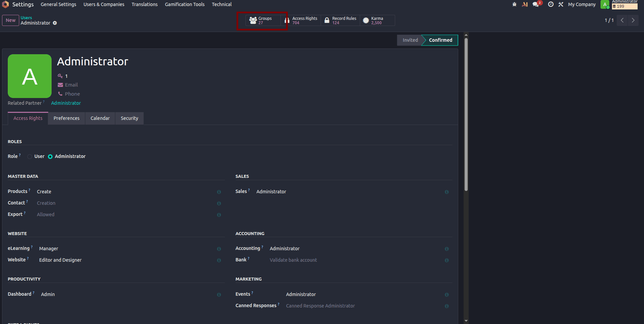Click the Administrator avatar in top bar
This screenshot has height=324, width=644.
click(605, 5)
